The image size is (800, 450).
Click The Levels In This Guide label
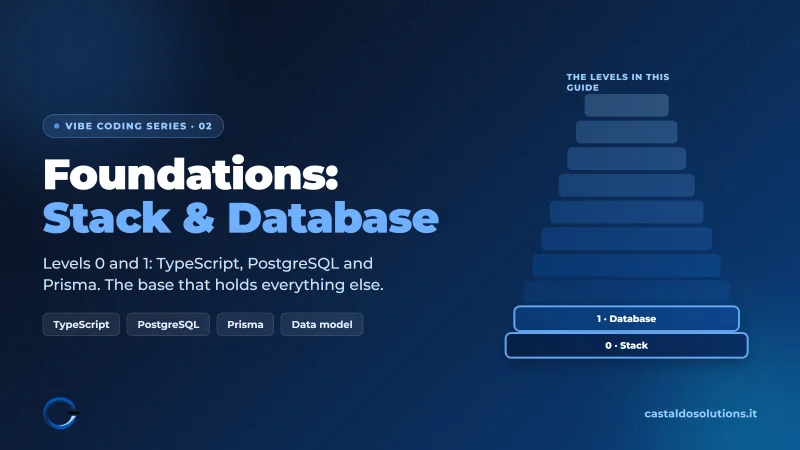pyautogui.click(x=618, y=82)
